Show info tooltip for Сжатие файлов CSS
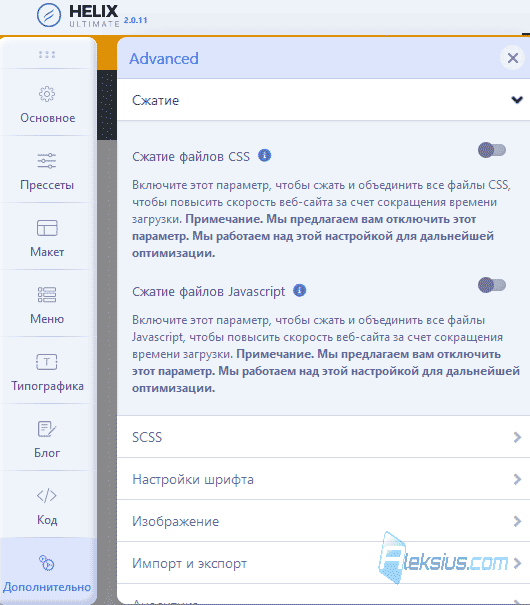This screenshot has width=530, height=605. 264,155
